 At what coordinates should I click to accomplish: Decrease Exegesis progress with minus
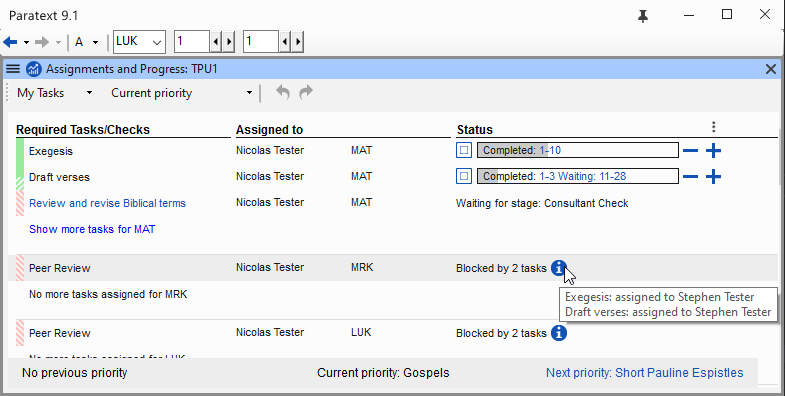pyautogui.click(x=690, y=151)
